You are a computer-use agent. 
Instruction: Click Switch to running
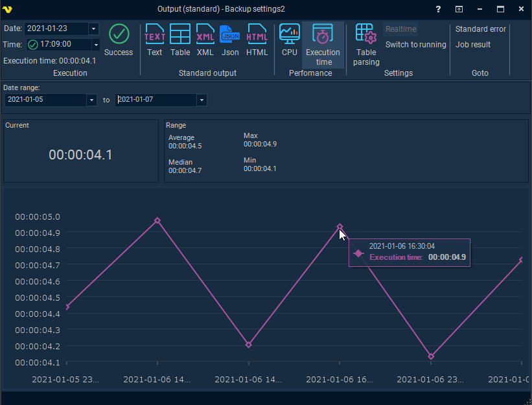[415, 45]
